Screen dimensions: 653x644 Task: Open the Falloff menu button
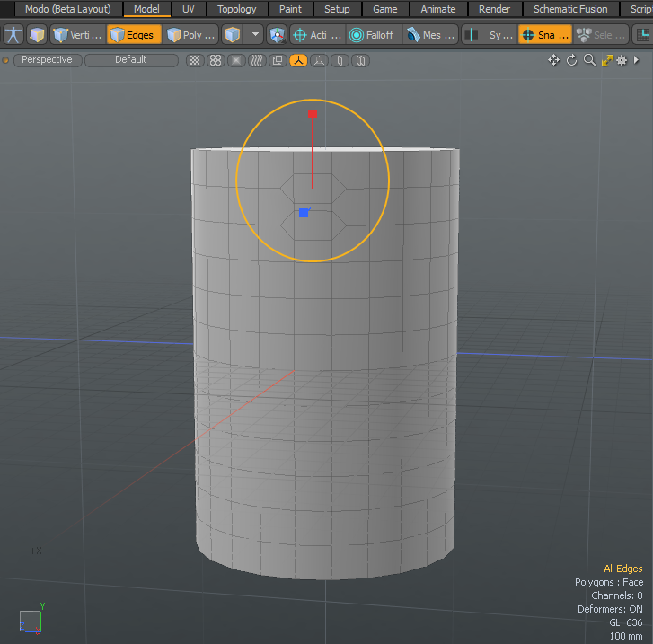[372, 35]
